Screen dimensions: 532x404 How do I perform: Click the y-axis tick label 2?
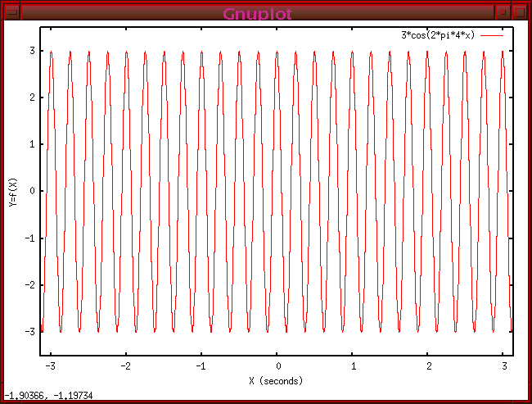(x=31, y=97)
